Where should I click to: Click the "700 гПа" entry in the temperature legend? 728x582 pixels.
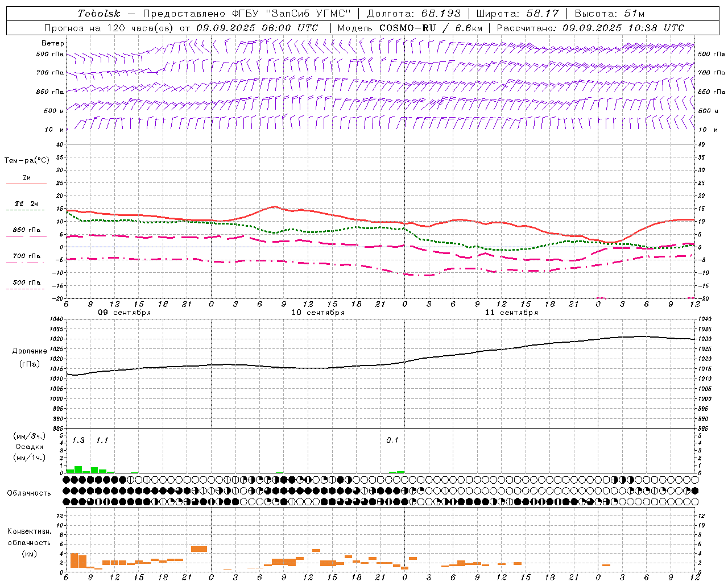[x=27, y=256]
